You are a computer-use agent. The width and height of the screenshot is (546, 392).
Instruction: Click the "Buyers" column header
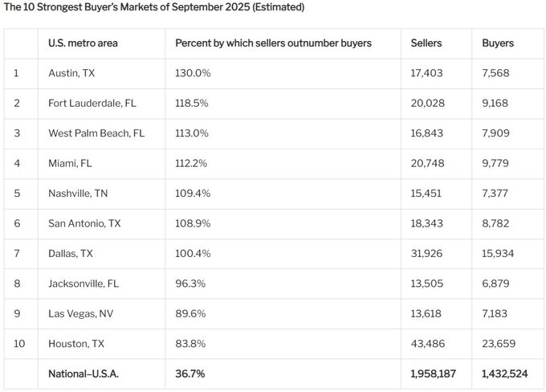(x=498, y=43)
